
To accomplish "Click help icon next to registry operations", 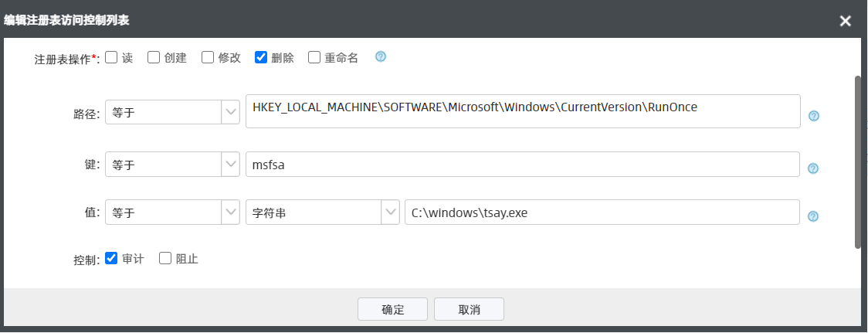I will coord(380,57).
